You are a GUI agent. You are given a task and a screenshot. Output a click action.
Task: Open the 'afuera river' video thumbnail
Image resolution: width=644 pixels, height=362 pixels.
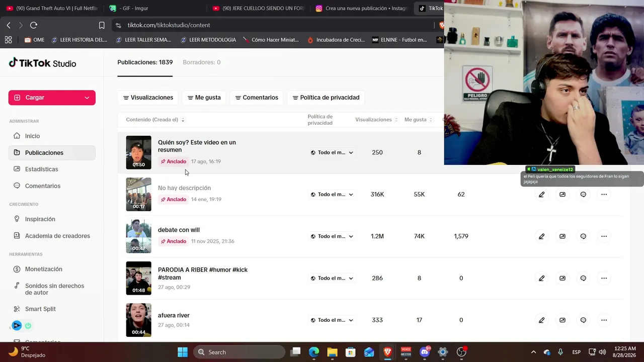coord(138,320)
